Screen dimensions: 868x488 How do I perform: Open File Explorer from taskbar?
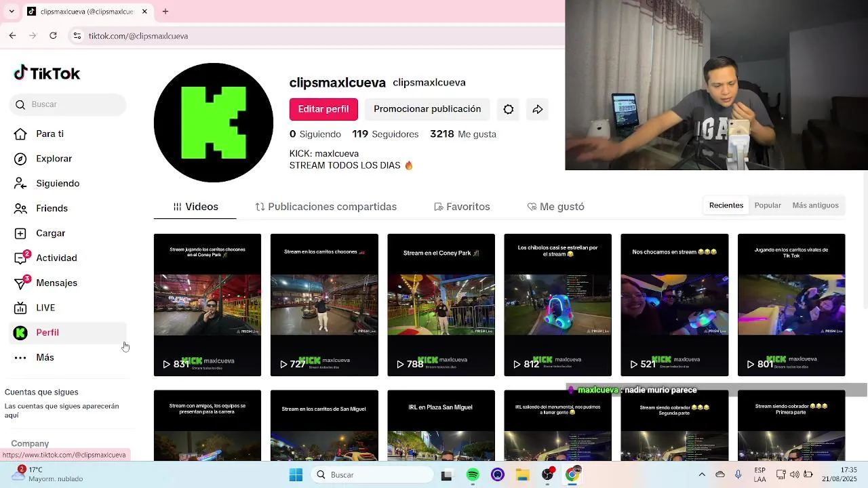(x=522, y=475)
